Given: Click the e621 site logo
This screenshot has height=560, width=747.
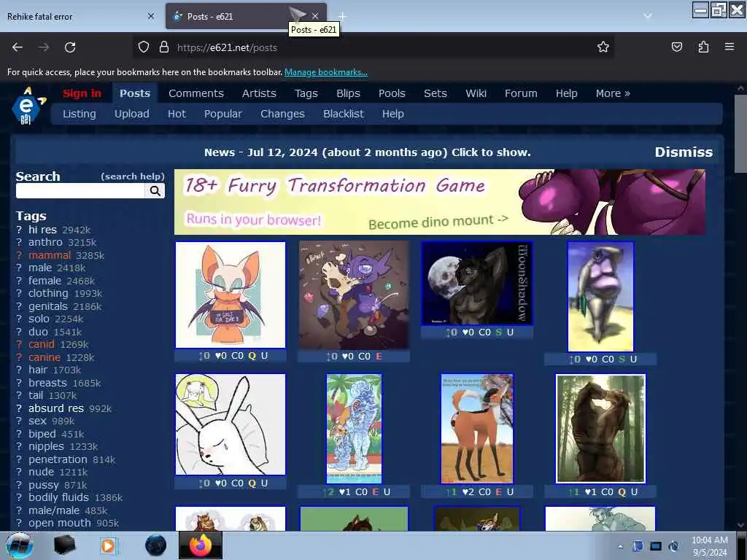Looking at the screenshot, I should 28,106.
